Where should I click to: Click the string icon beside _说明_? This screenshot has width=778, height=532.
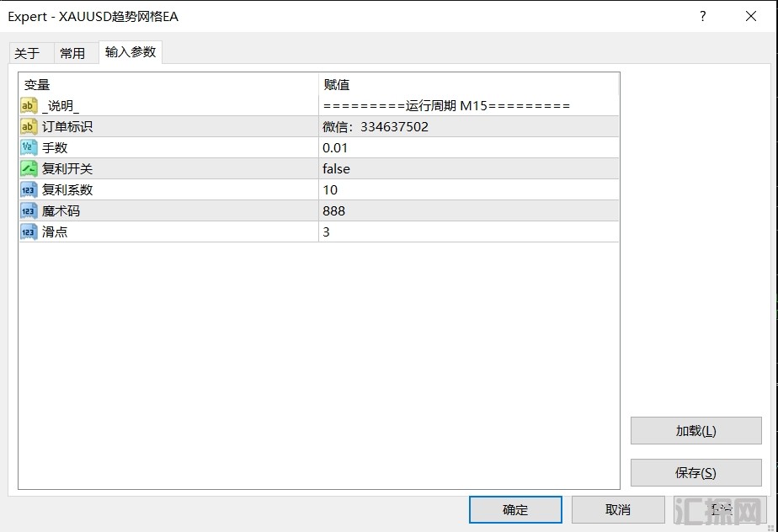click(x=29, y=105)
